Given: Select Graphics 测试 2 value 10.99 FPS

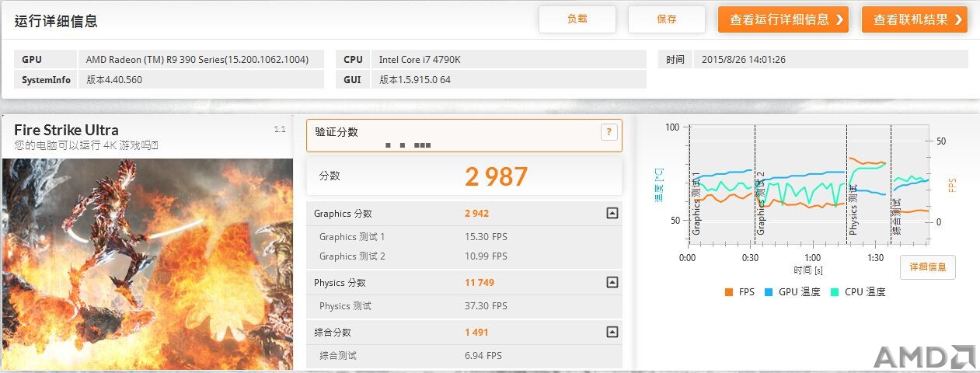Looking at the screenshot, I should 486,256.
